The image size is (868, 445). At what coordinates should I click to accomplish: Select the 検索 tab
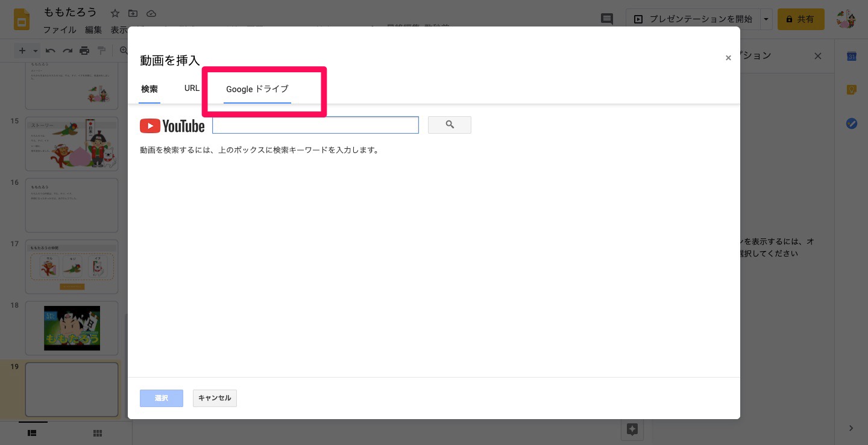(x=149, y=89)
